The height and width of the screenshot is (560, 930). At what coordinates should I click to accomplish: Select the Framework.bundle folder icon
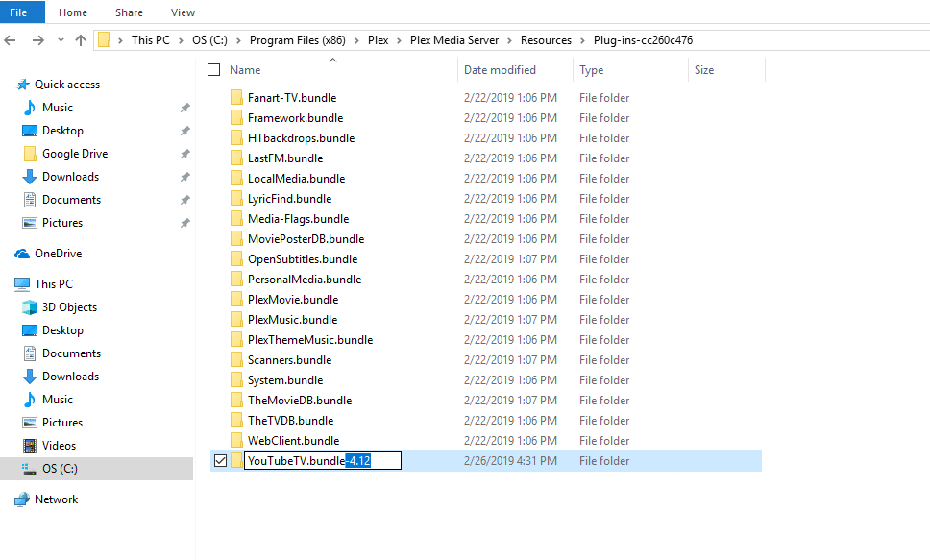(x=236, y=117)
